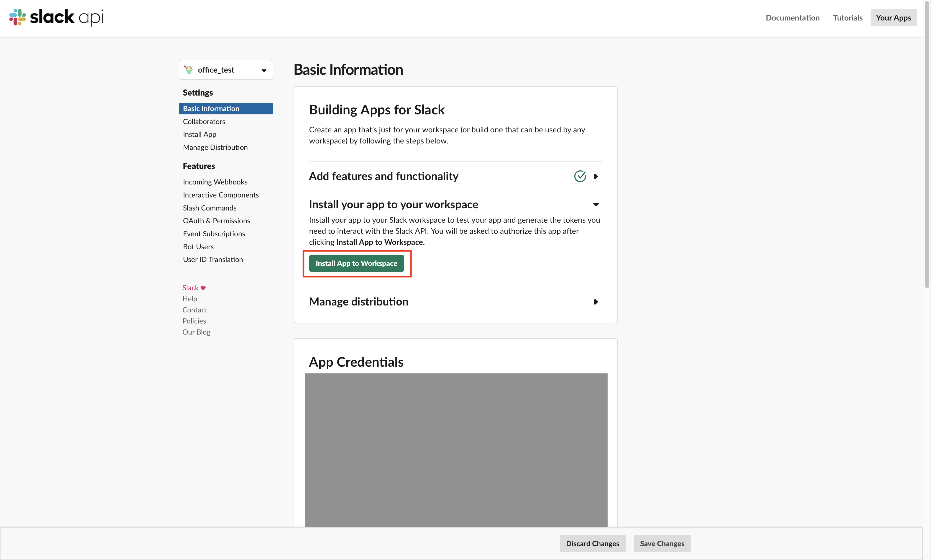Click the heart icon next to Slack

203,288
